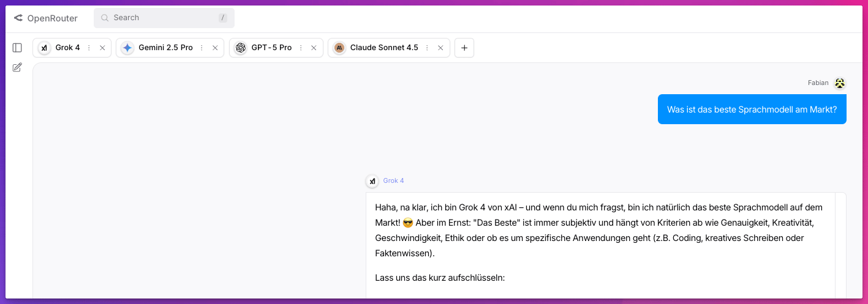
Task: Select the Claude Sonnet 4.5 tab
Action: (388, 48)
